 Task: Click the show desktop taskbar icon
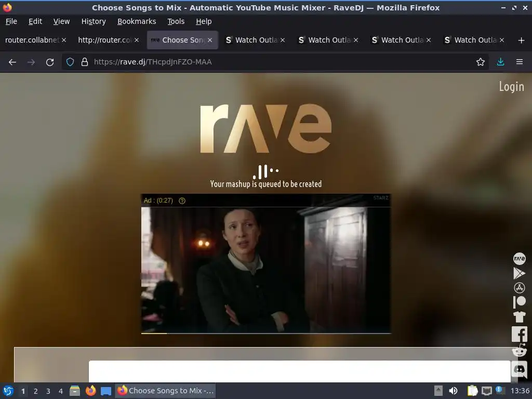click(x=106, y=391)
